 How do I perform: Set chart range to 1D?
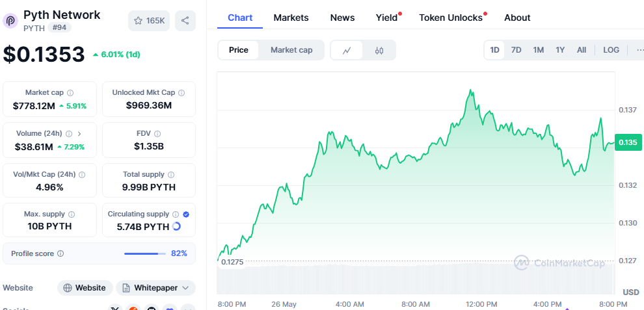[494, 50]
